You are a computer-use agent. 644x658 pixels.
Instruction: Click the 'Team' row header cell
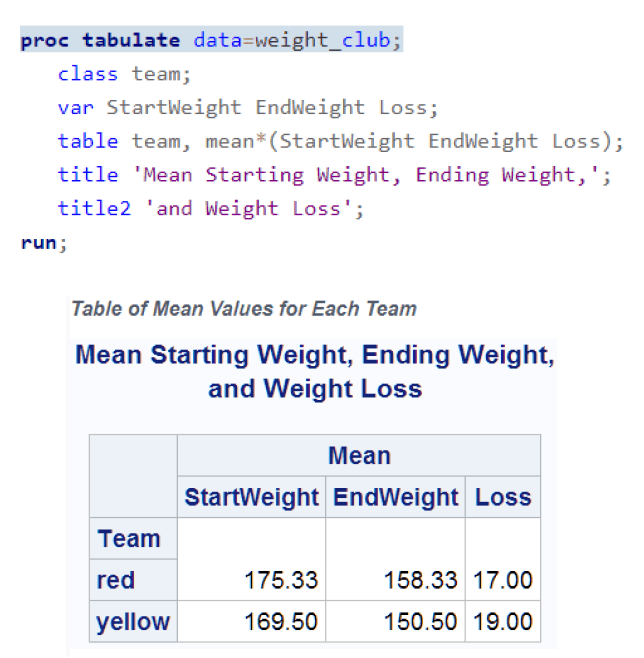tap(129, 539)
